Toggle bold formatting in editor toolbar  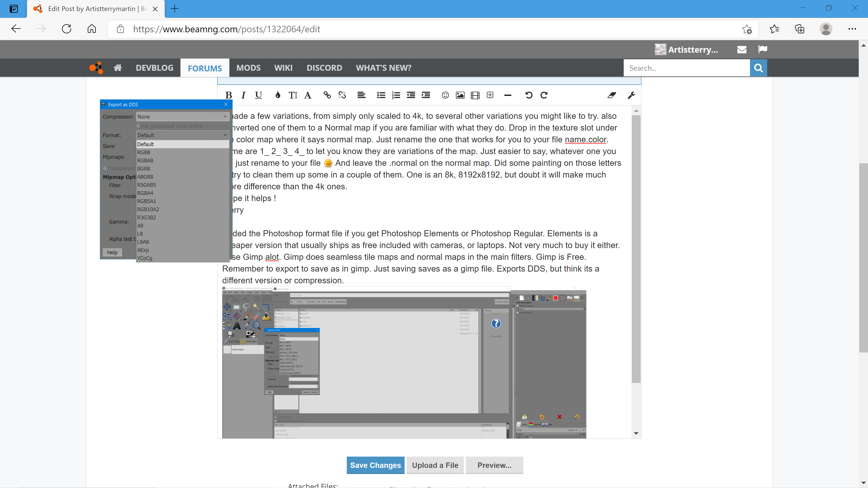click(229, 95)
